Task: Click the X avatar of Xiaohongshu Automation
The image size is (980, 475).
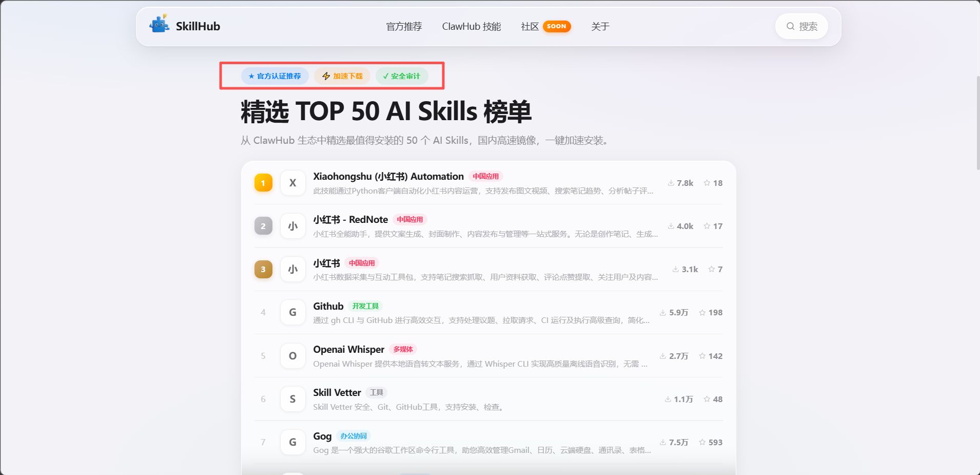Action: [x=292, y=183]
